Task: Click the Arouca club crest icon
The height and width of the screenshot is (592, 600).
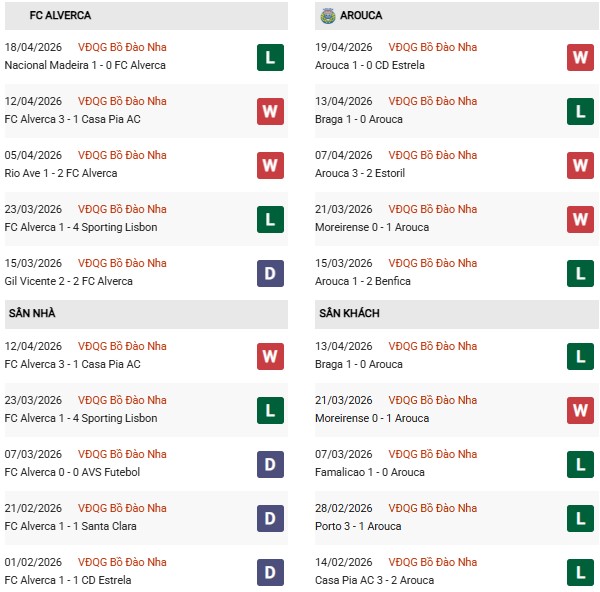Action: pyautogui.click(x=327, y=16)
